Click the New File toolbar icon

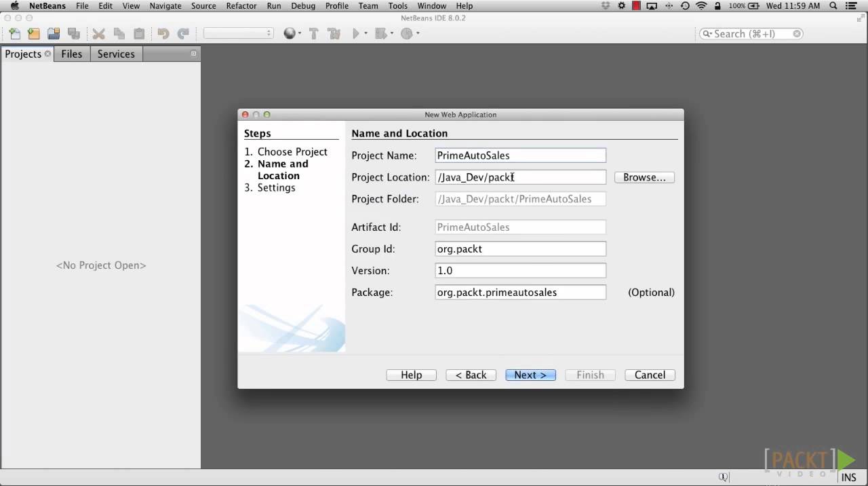(x=14, y=33)
